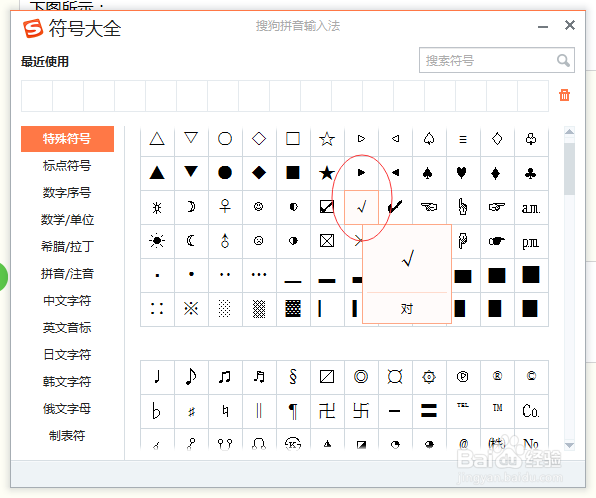This screenshot has width=596, height=498.
Task: Insert the section sign § symbol
Action: pyautogui.click(x=293, y=377)
